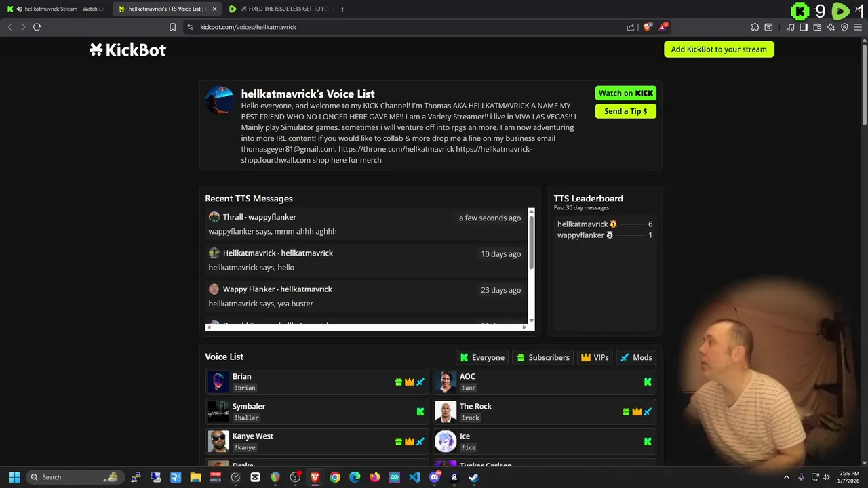Click the KickBot logo
868x488 pixels.
pos(127,49)
